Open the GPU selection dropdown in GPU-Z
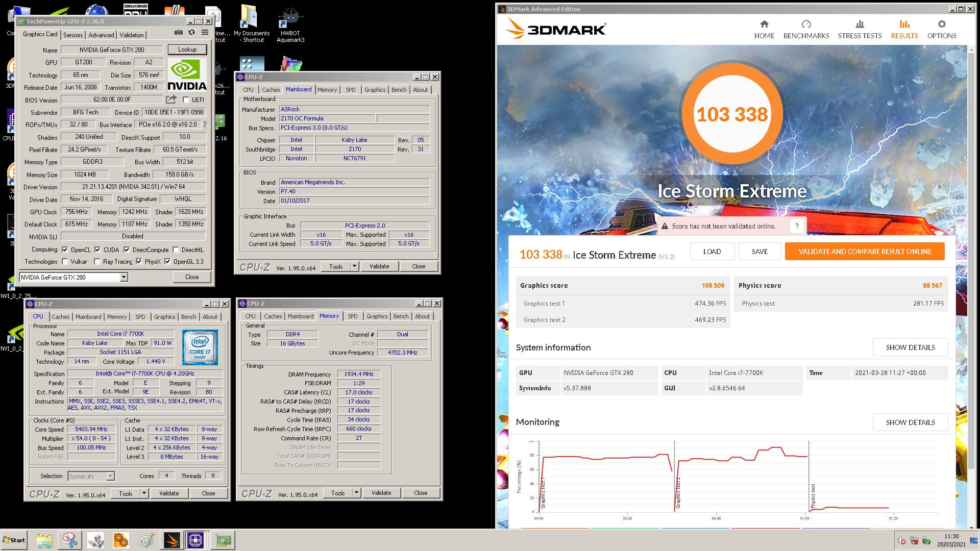980x551 pixels. (x=124, y=277)
